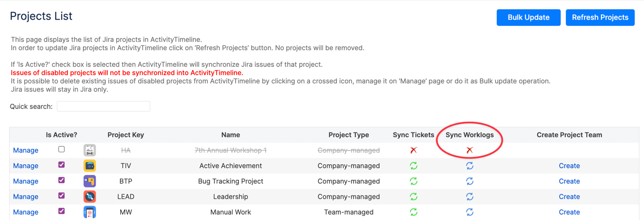Focus the Quick search input field

point(103,106)
